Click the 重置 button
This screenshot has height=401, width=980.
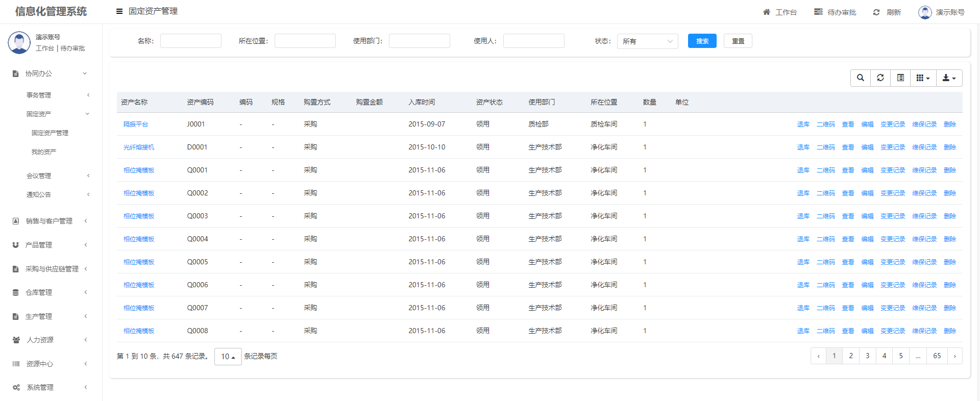tap(738, 41)
